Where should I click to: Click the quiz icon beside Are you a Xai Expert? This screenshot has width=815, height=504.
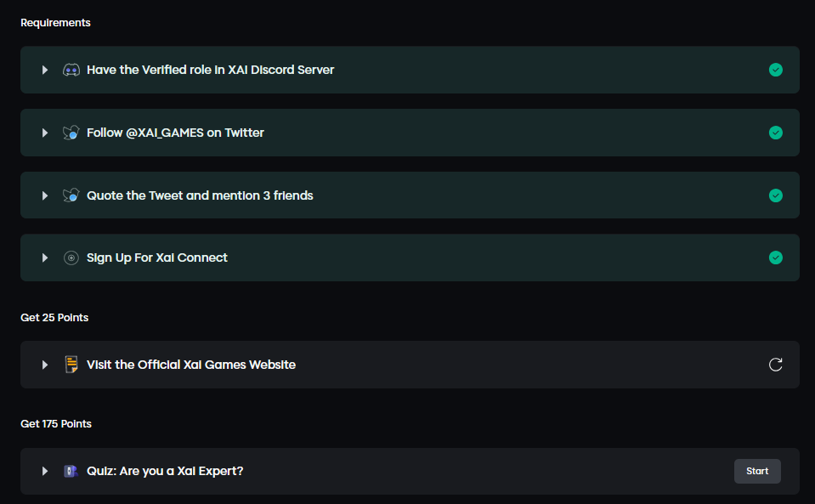(x=71, y=471)
